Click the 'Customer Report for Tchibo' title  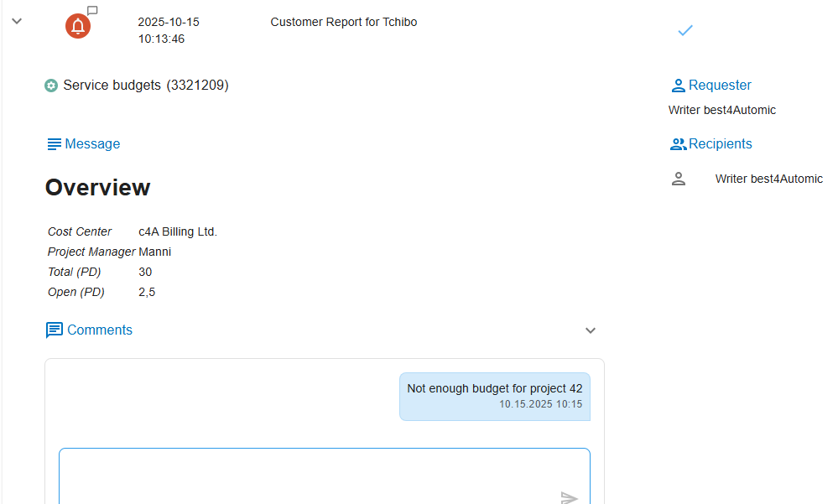tap(343, 23)
